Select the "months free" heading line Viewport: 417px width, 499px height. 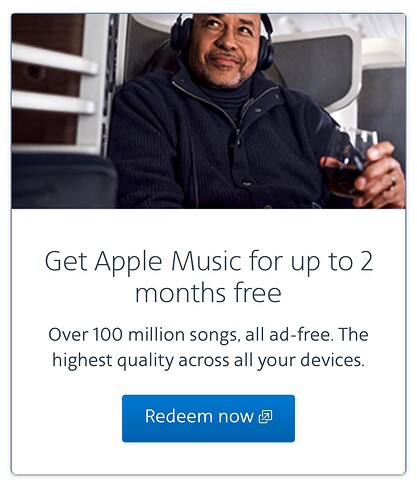coord(208,293)
